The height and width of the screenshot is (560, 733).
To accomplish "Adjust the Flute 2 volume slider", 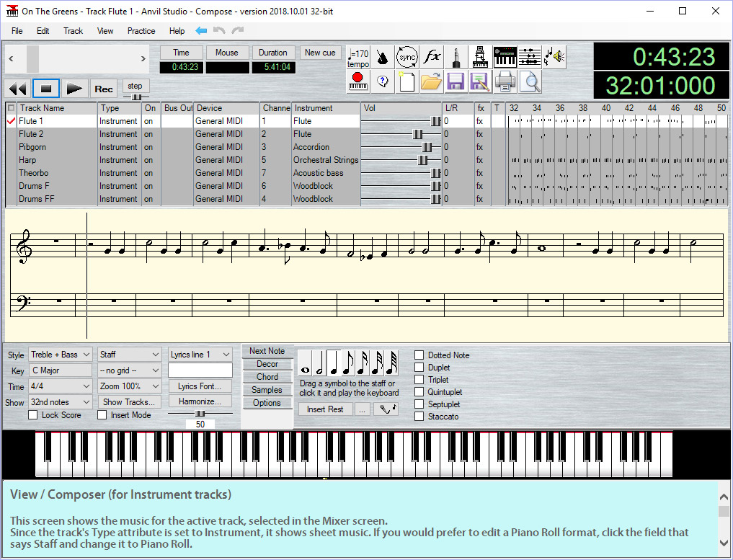I will coord(417,134).
